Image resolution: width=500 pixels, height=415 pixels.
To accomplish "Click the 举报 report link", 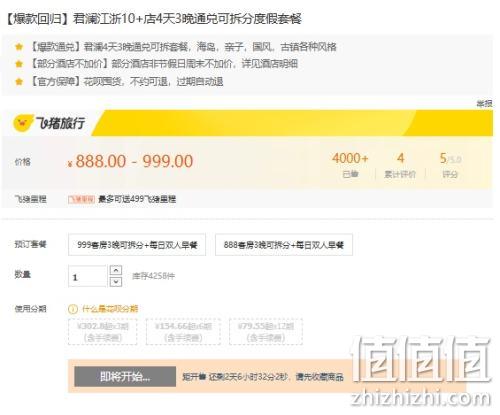I will click(x=484, y=104).
